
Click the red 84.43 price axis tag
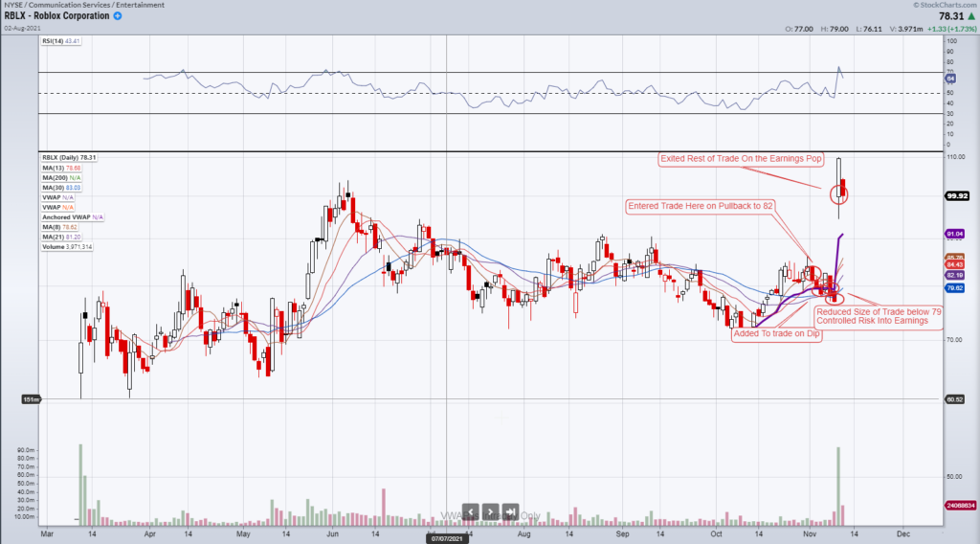[955, 264]
